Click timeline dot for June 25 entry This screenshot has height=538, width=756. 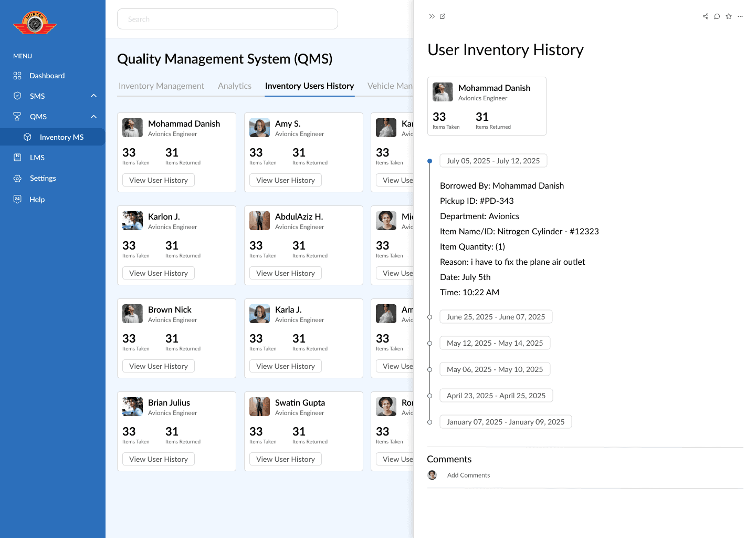point(429,317)
